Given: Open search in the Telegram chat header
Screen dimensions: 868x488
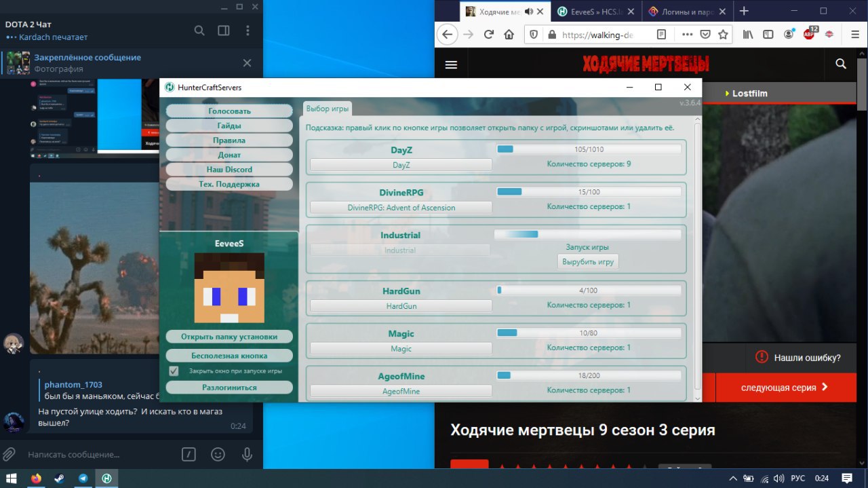Looking at the screenshot, I should tap(199, 31).
